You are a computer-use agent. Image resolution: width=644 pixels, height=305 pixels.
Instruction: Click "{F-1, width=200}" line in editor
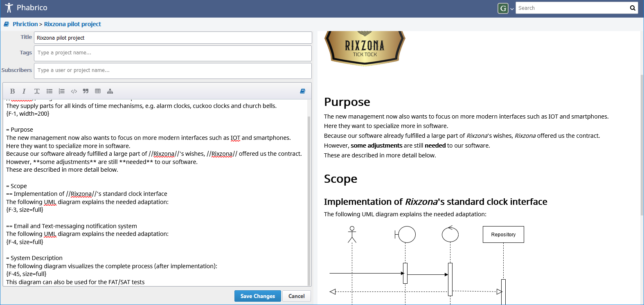pos(28,114)
